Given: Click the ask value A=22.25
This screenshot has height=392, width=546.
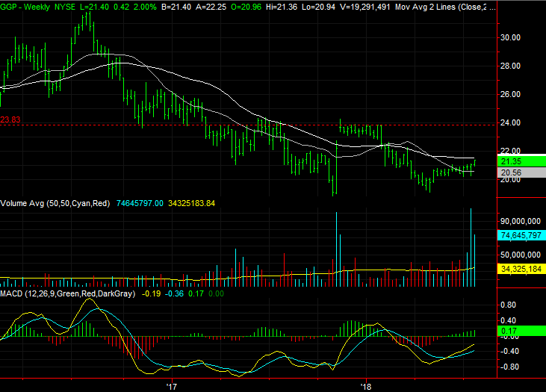Looking at the screenshot, I should click(x=211, y=7).
